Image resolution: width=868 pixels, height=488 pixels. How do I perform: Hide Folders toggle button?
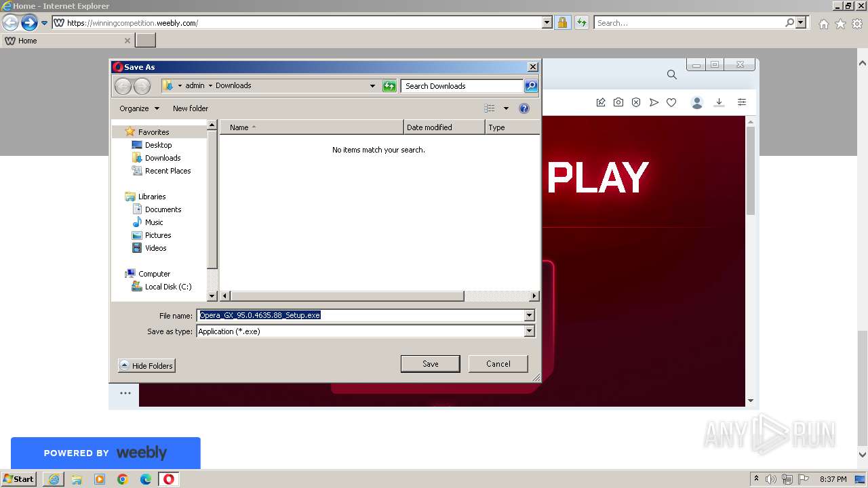146,365
